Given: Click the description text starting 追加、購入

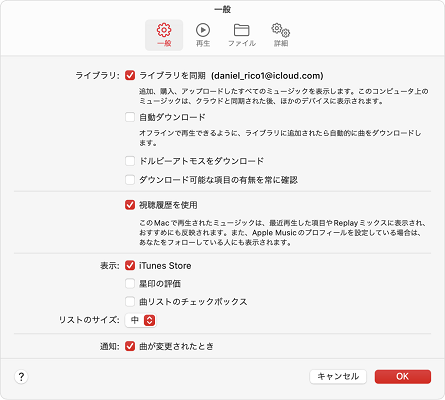Looking at the screenshot, I should pyautogui.click(x=283, y=96).
